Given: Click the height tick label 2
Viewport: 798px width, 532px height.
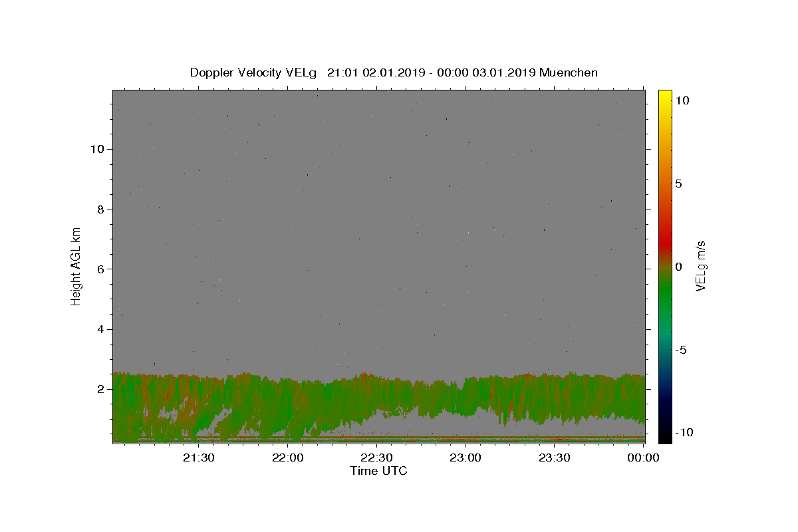Looking at the screenshot, I should pyautogui.click(x=102, y=389).
